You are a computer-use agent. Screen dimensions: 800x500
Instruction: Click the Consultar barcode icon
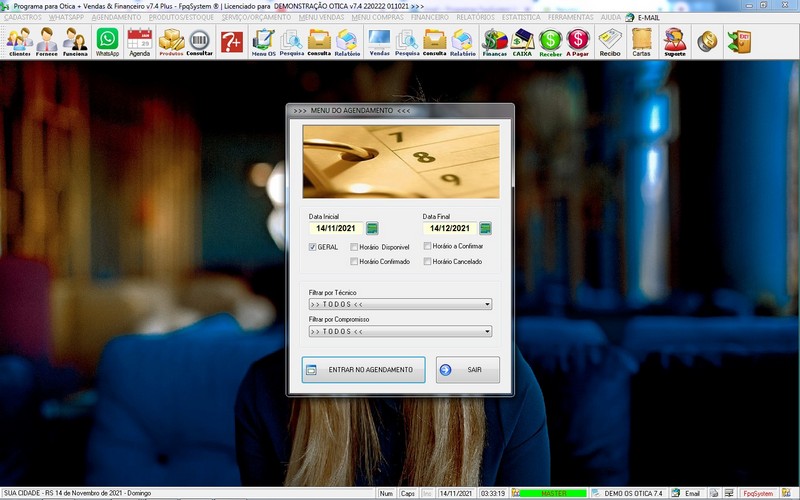click(x=199, y=42)
